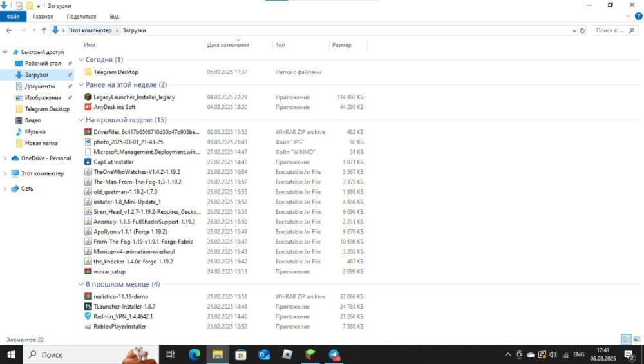Select the winrar_setup icon

88,272
